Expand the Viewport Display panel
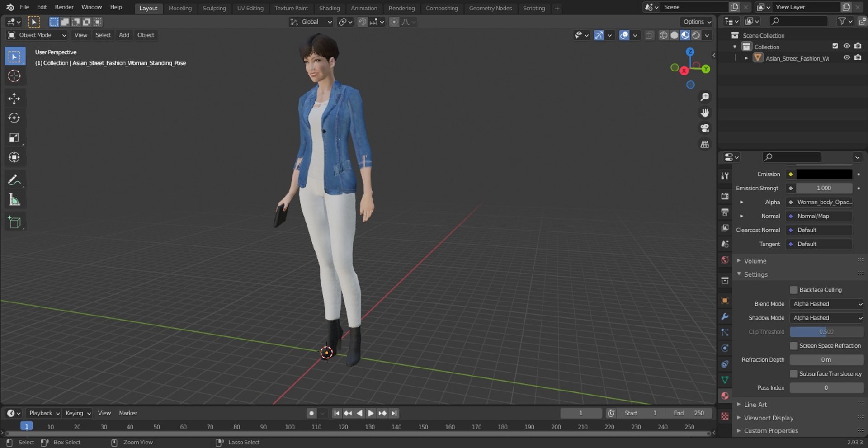 tap(769, 418)
